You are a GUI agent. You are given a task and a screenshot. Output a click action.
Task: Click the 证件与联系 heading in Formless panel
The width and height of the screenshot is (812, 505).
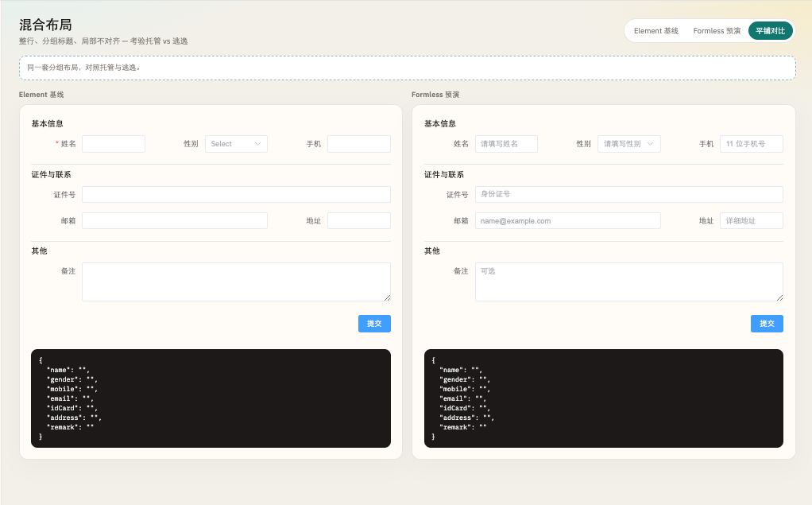[x=444, y=174]
